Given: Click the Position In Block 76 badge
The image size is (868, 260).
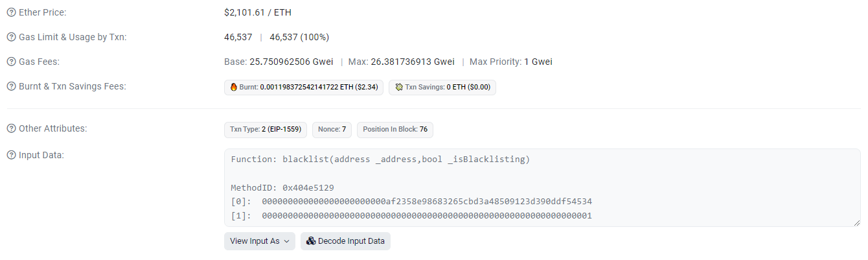Looking at the screenshot, I should click(x=395, y=129).
